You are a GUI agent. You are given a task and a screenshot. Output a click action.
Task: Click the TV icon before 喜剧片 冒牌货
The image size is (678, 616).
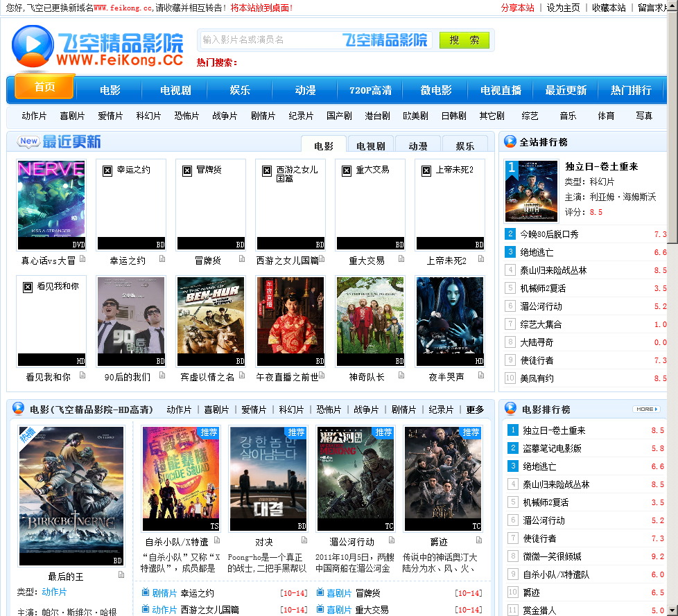pyautogui.click(x=320, y=592)
